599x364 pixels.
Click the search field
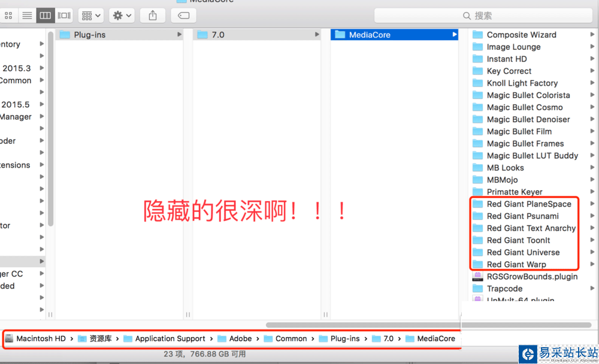483,16
